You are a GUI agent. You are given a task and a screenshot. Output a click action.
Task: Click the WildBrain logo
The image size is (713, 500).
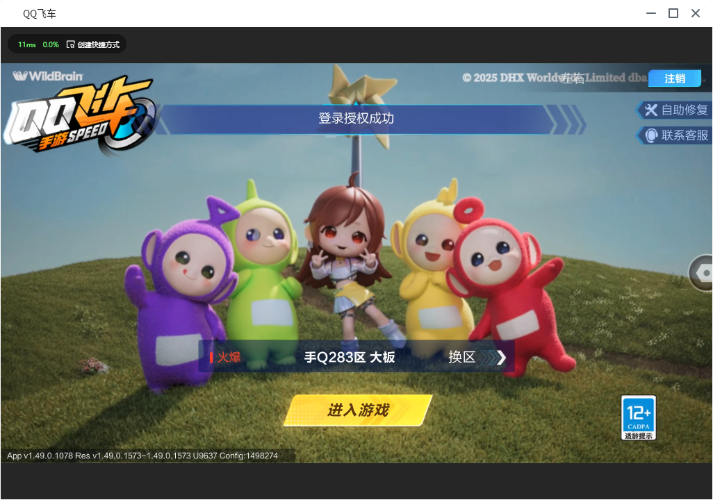pyautogui.click(x=47, y=76)
